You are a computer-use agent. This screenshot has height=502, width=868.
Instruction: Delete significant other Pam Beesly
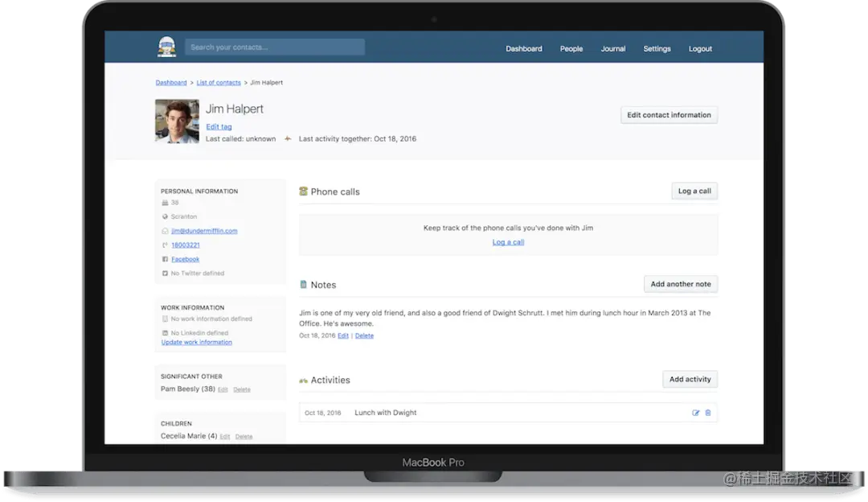tap(242, 389)
